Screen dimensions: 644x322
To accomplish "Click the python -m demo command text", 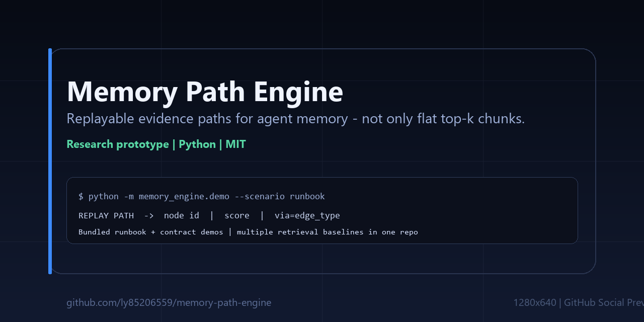I will point(201,196).
